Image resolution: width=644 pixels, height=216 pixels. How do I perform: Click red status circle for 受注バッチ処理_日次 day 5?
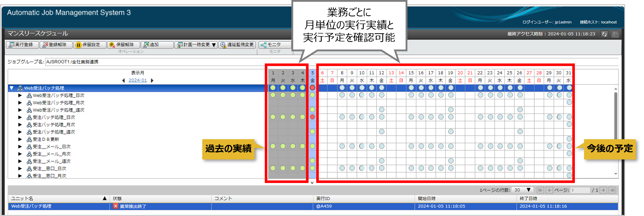(x=312, y=117)
